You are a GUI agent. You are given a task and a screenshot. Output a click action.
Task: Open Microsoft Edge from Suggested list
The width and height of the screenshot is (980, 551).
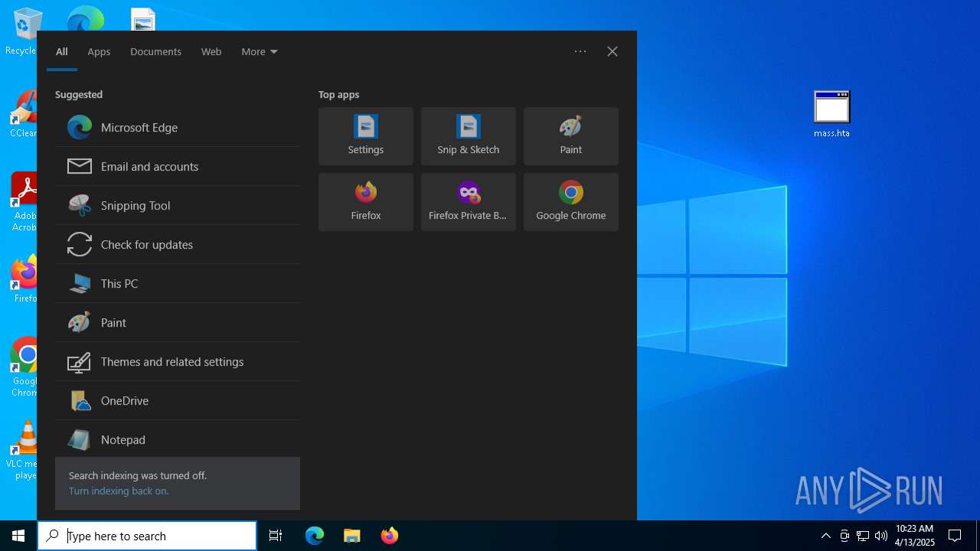click(x=178, y=128)
